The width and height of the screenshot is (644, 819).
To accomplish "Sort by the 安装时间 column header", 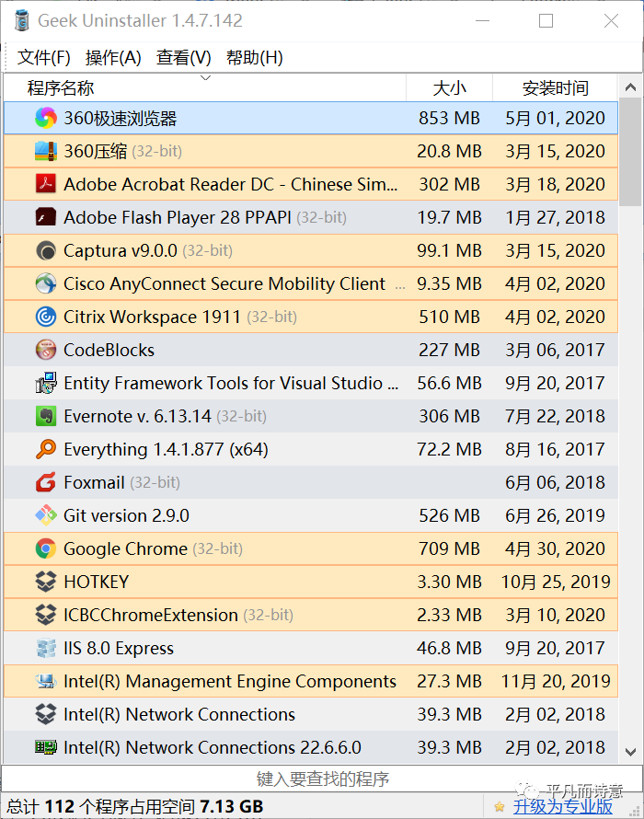I will (555, 87).
